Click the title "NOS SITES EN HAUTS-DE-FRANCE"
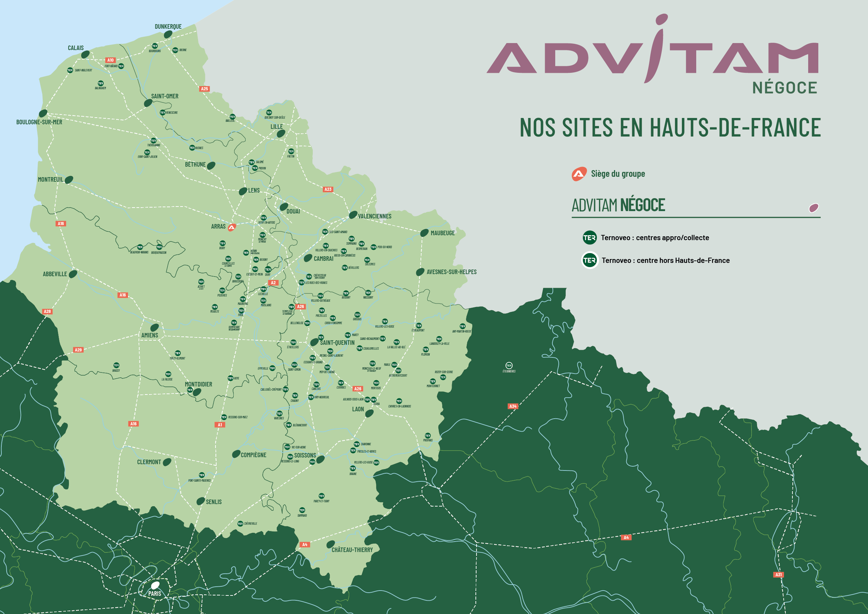Screen dimensions: 868x614 coord(670,127)
